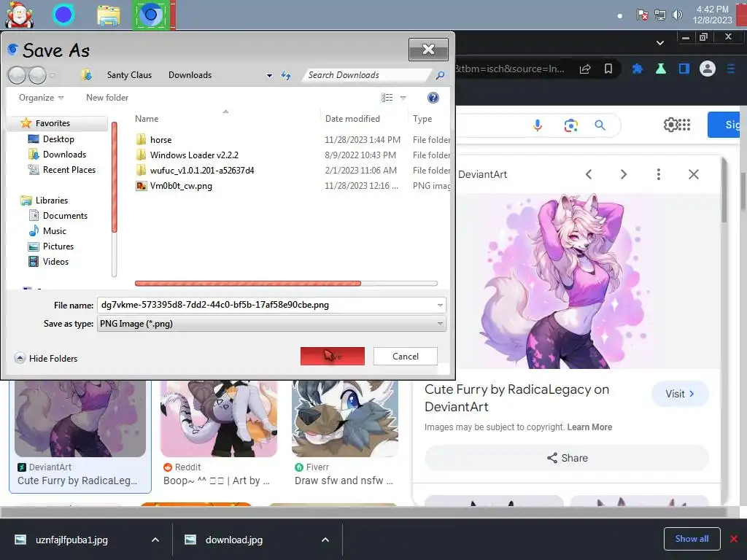Select Santy Claus in the address path

129,75
